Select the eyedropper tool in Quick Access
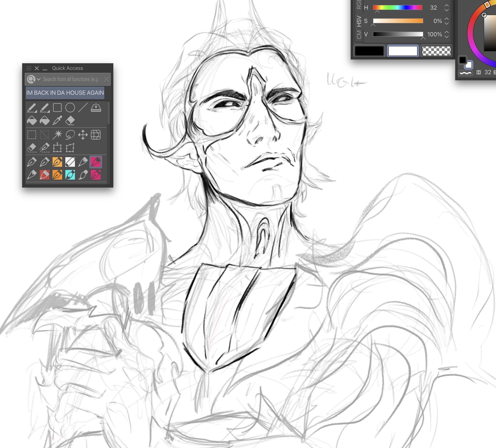Image resolution: width=496 pixels, height=448 pixels. click(x=57, y=121)
